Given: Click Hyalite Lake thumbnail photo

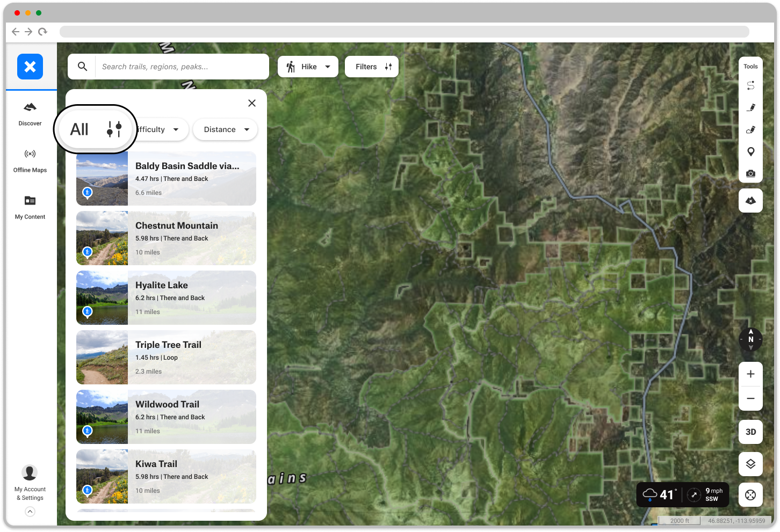Looking at the screenshot, I should (x=102, y=298).
